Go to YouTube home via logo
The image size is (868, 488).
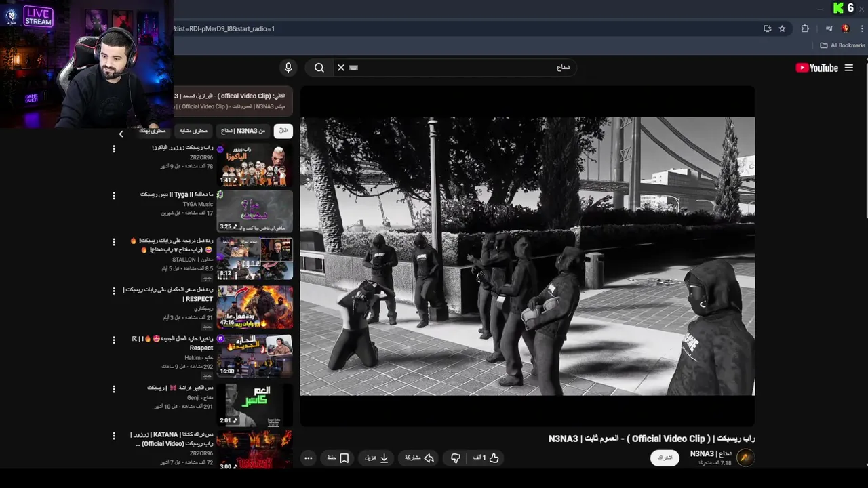(816, 68)
